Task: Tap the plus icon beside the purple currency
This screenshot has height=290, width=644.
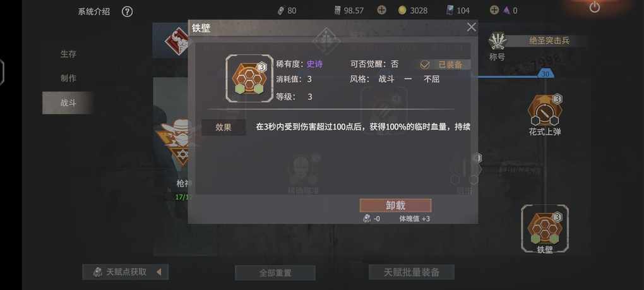Action: tap(494, 10)
